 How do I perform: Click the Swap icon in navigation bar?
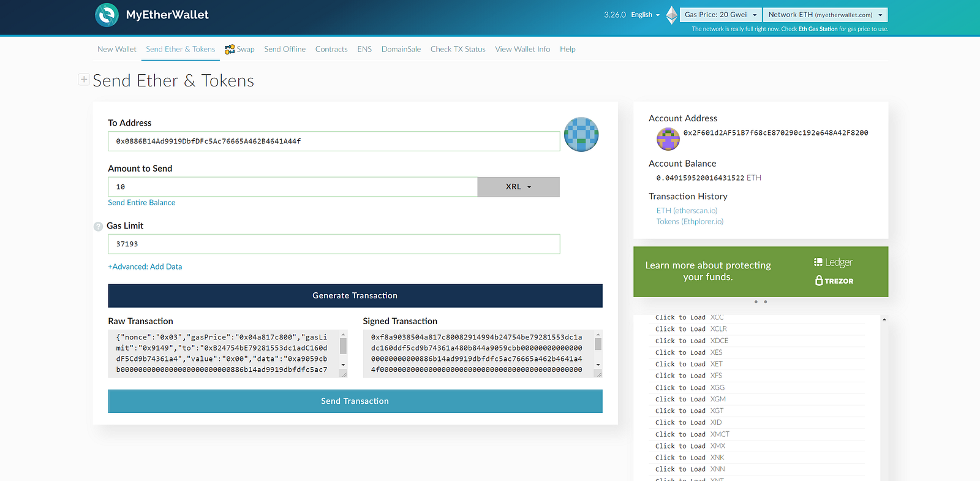pyautogui.click(x=230, y=49)
